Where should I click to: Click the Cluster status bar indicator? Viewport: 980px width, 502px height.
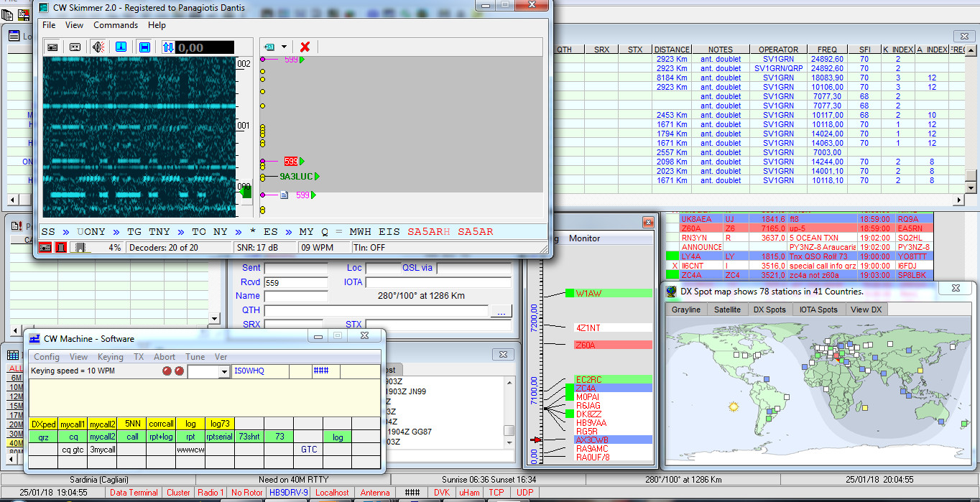point(178,493)
